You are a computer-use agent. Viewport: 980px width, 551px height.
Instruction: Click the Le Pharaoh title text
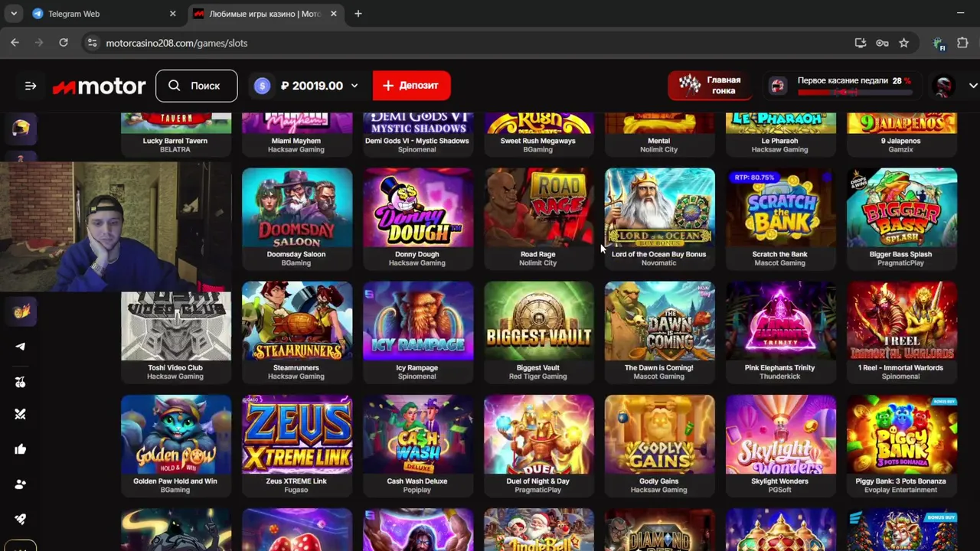tap(780, 141)
